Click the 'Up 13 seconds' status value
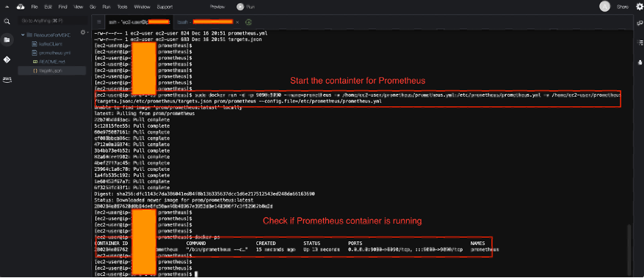Viewport: 644px width, 278px height. [322, 249]
